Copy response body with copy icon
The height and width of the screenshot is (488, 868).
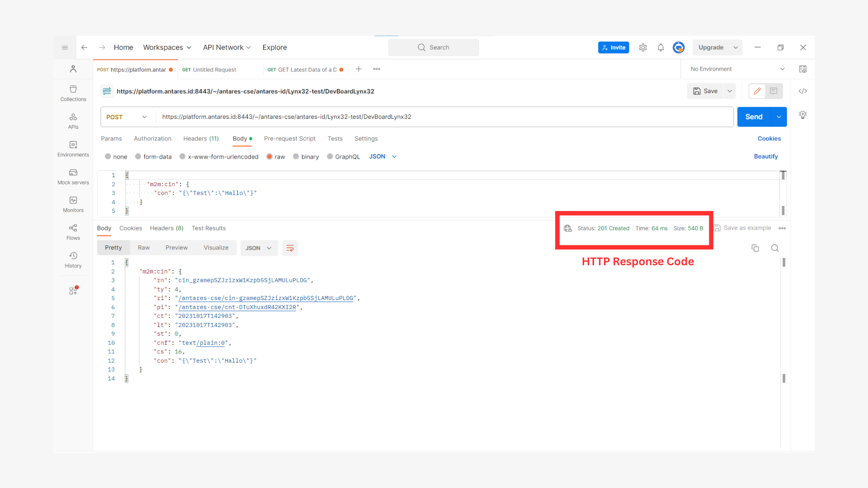pos(755,248)
